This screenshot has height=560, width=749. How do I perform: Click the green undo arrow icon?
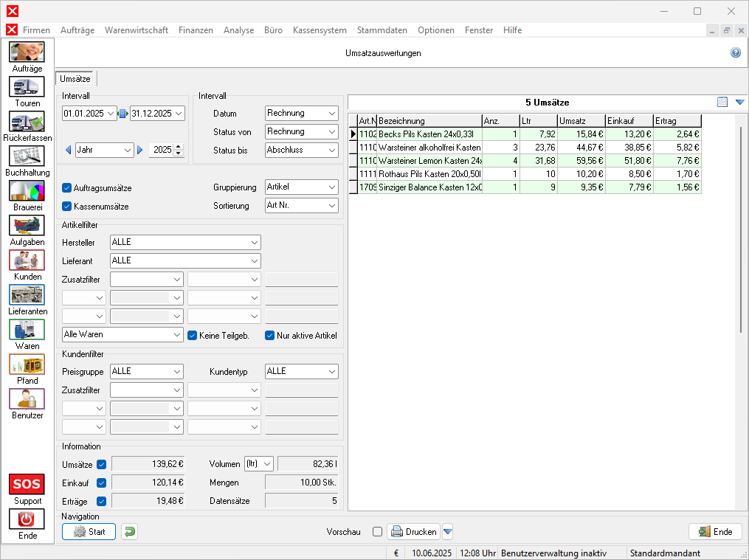point(129,531)
